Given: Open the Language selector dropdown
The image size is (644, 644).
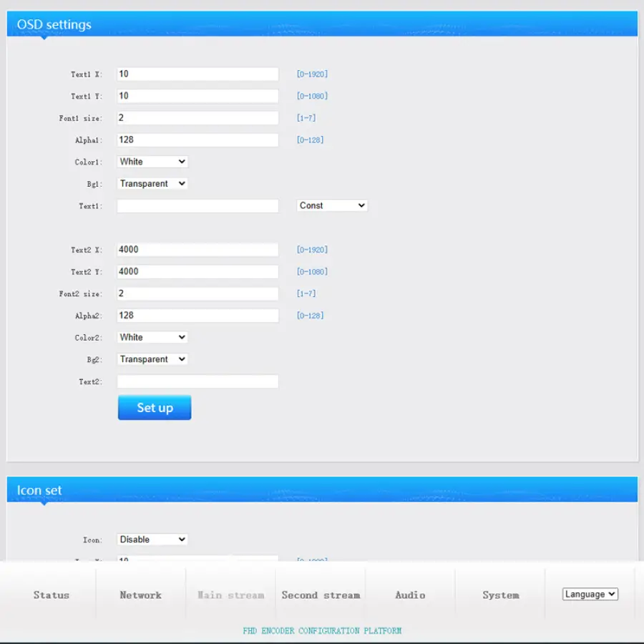Looking at the screenshot, I should click(x=590, y=594).
